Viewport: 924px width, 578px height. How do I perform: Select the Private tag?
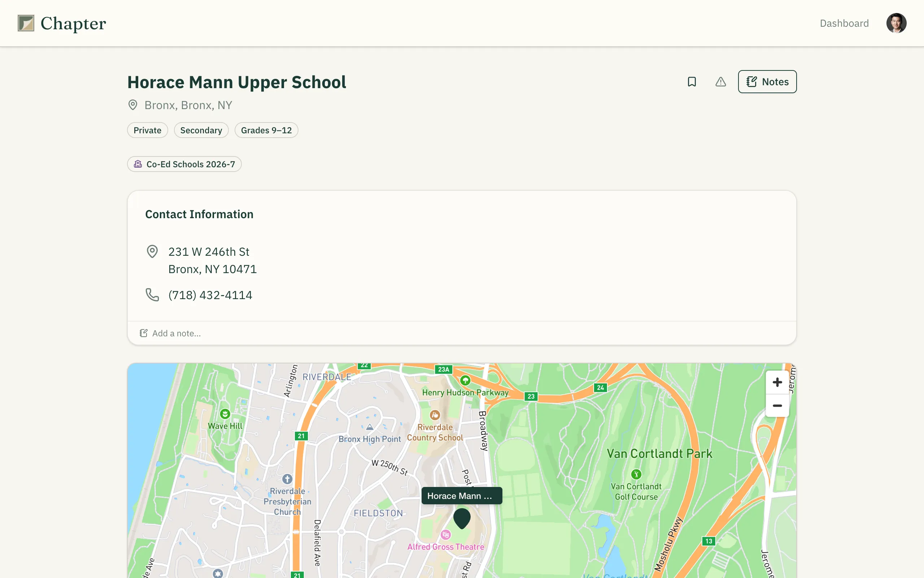pyautogui.click(x=147, y=130)
